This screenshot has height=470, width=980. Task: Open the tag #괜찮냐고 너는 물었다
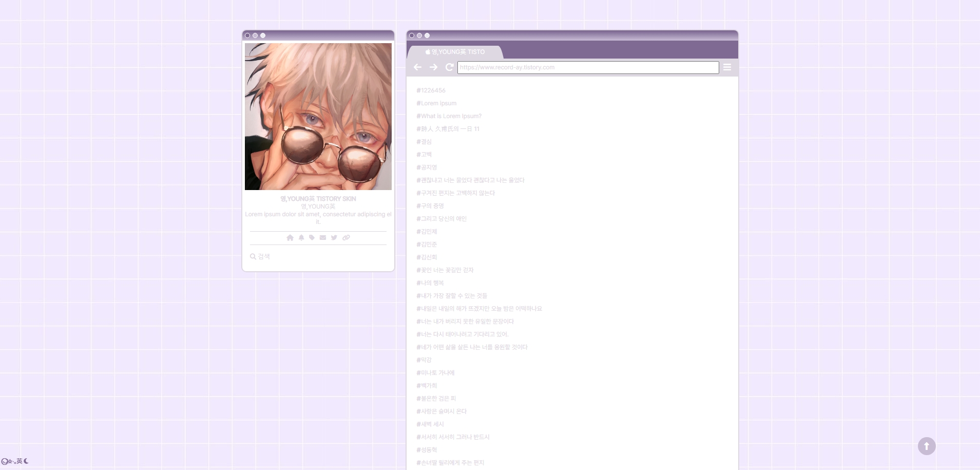coord(470,180)
